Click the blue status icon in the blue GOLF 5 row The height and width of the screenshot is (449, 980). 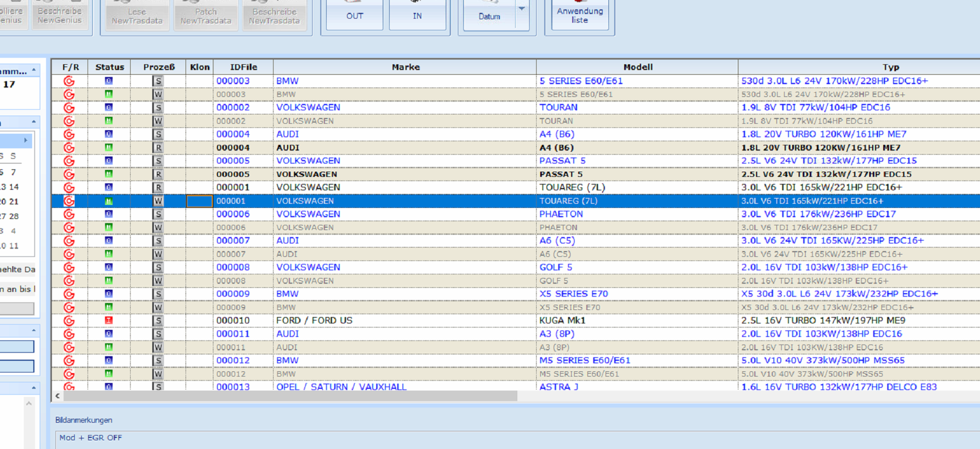[108, 267]
